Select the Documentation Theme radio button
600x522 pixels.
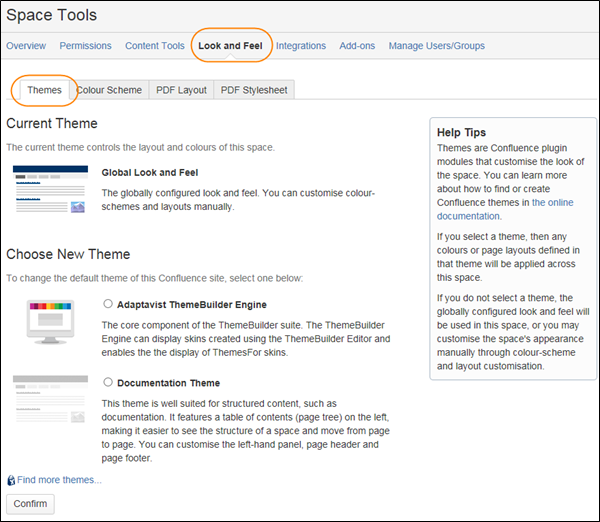point(108,382)
